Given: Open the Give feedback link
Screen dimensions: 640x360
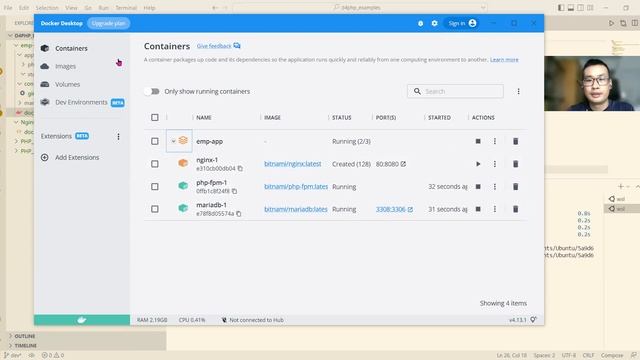Looking at the screenshot, I should pyautogui.click(x=218, y=46).
